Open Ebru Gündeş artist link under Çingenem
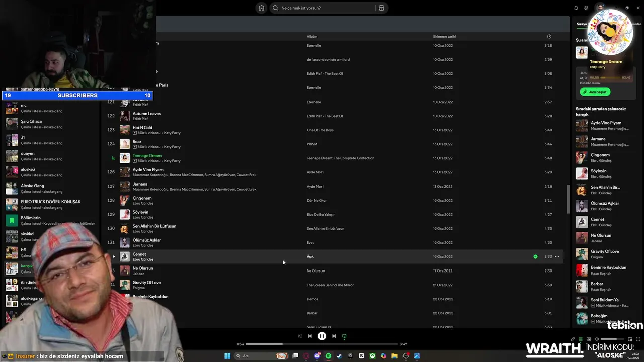The width and height of the screenshot is (644, 362). coord(143,203)
